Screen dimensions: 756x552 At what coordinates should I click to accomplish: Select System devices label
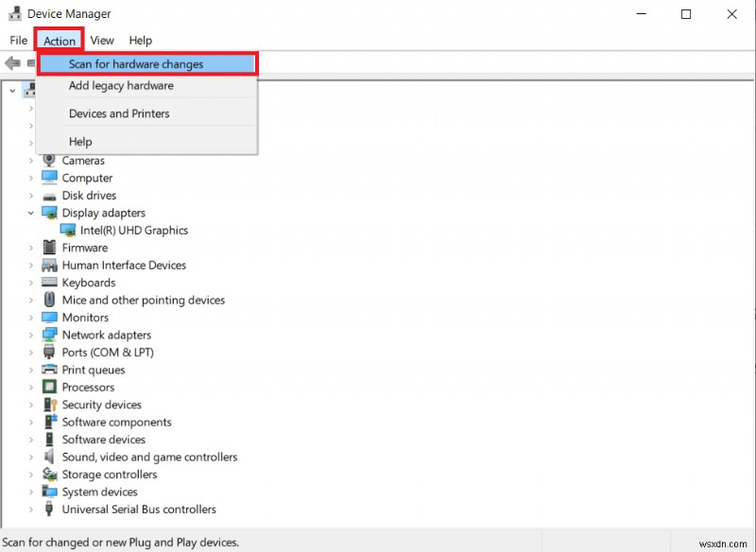(100, 492)
